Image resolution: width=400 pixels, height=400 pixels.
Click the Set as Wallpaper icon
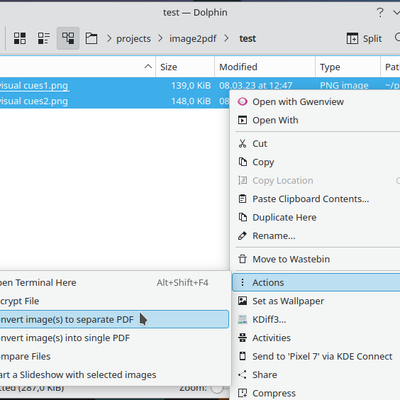(x=242, y=301)
